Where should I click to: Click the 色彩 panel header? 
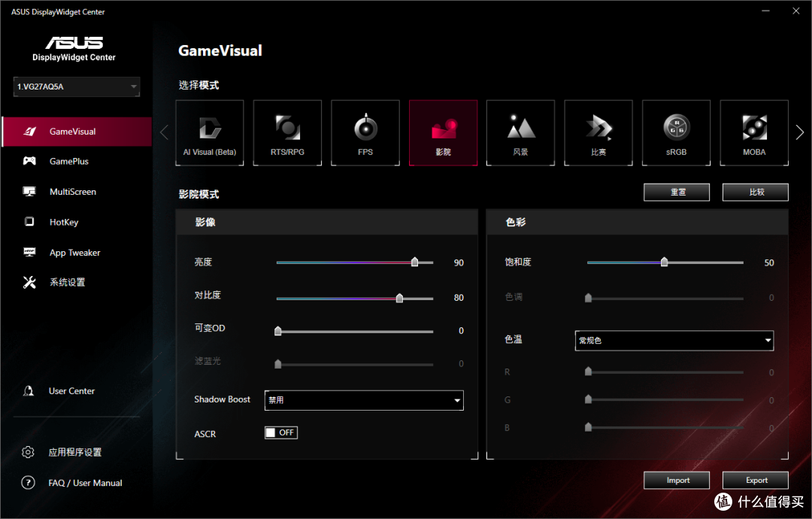[638, 222]
